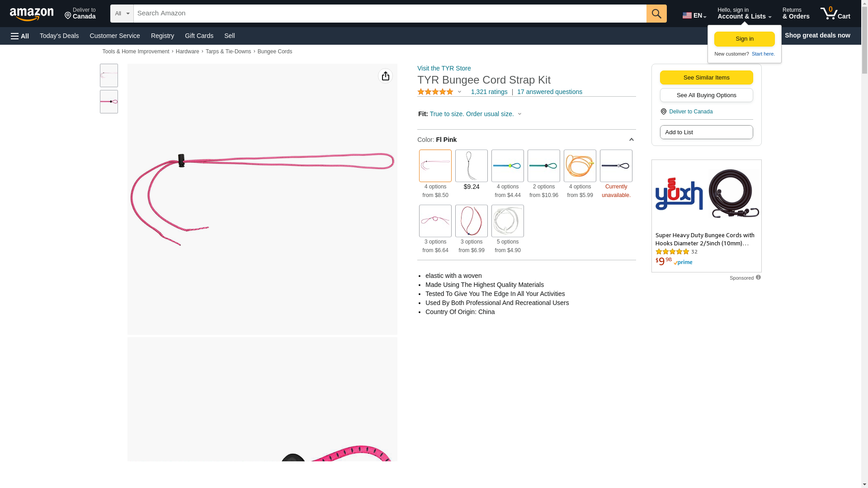Click the See Similar Items button

(706, 77)
